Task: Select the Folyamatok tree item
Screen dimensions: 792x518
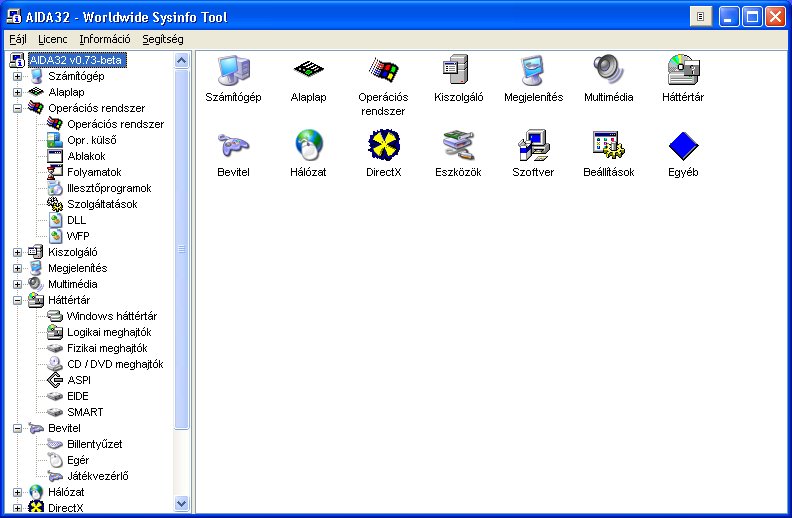Action: click(x=94, y=172)
